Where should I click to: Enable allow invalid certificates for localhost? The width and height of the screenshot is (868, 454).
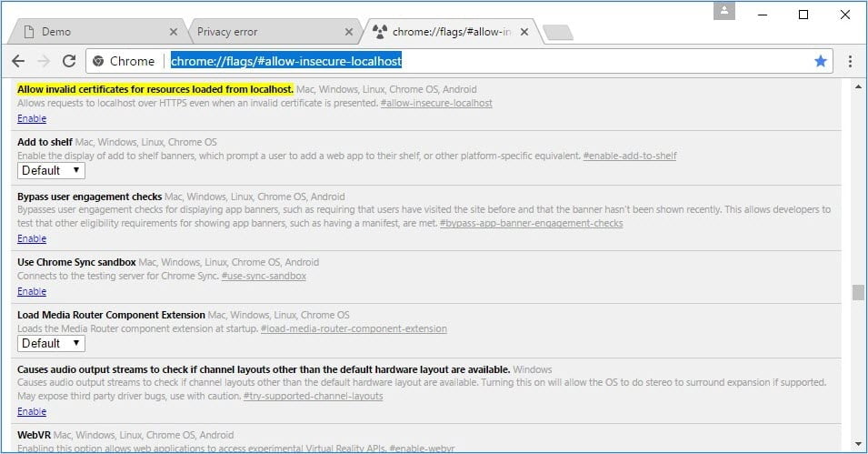32,118
